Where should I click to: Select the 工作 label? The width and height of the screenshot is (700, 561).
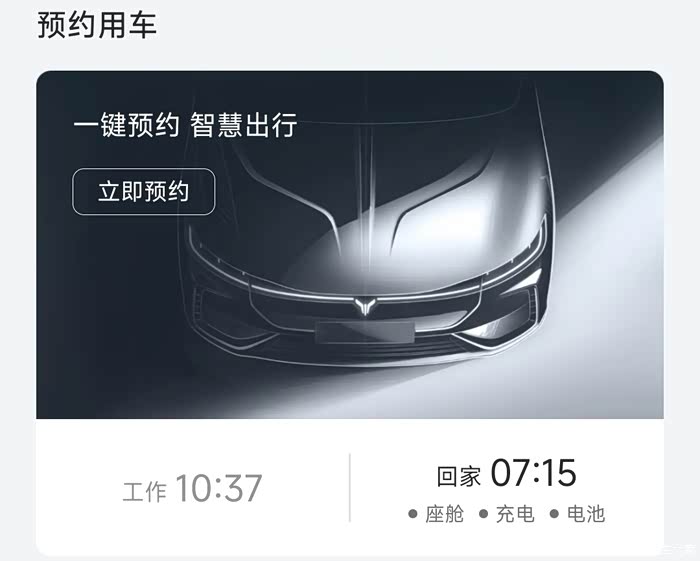(144, 492)
